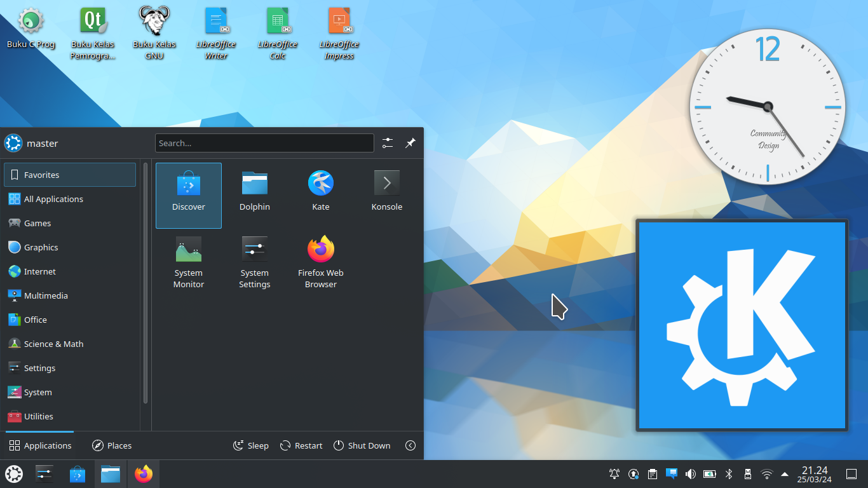Open battery and power tray icon

(x=710, y=474)
